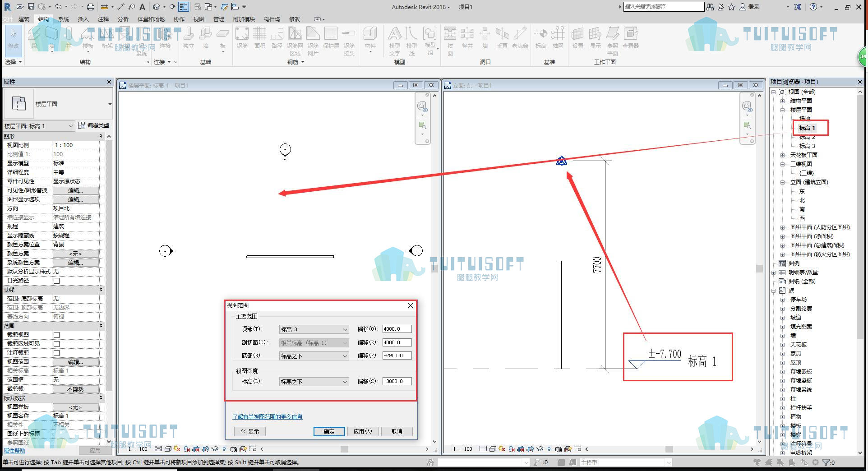This screenshot has height=471, width=868.
Task: Toggle the 日光路径 checkbox
Action: (57, 281)
